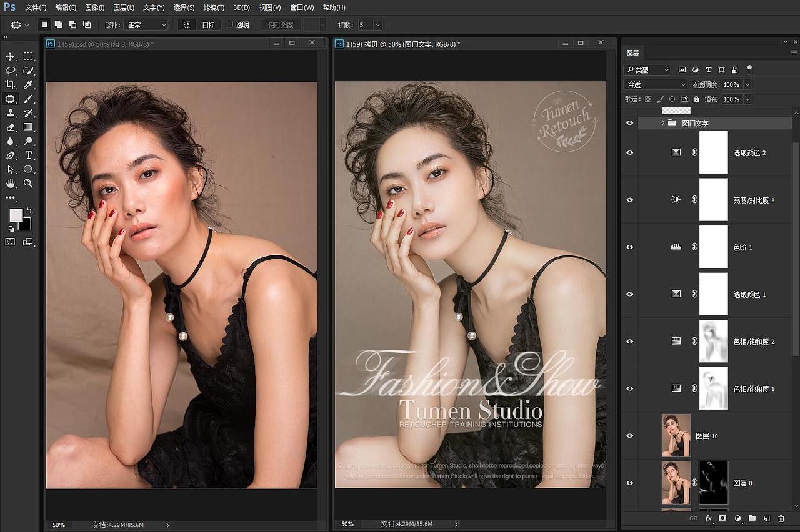Click the add layer style fx icon

tap(709, 518)
